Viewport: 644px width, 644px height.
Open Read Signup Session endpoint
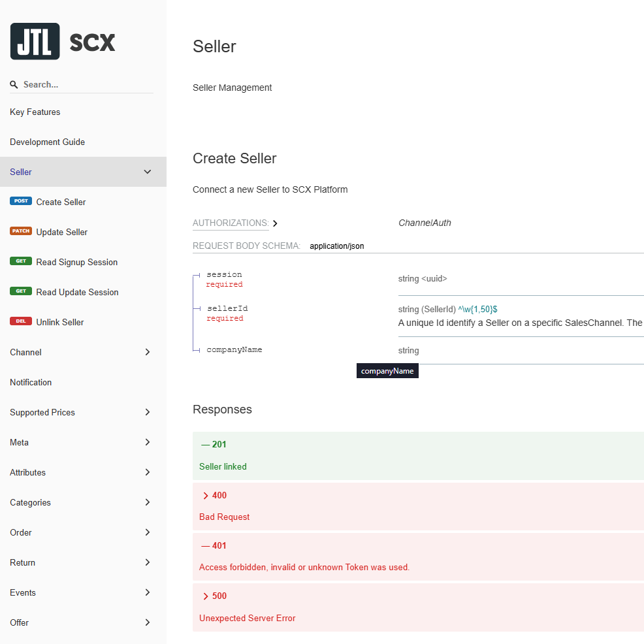coord(77,262)
